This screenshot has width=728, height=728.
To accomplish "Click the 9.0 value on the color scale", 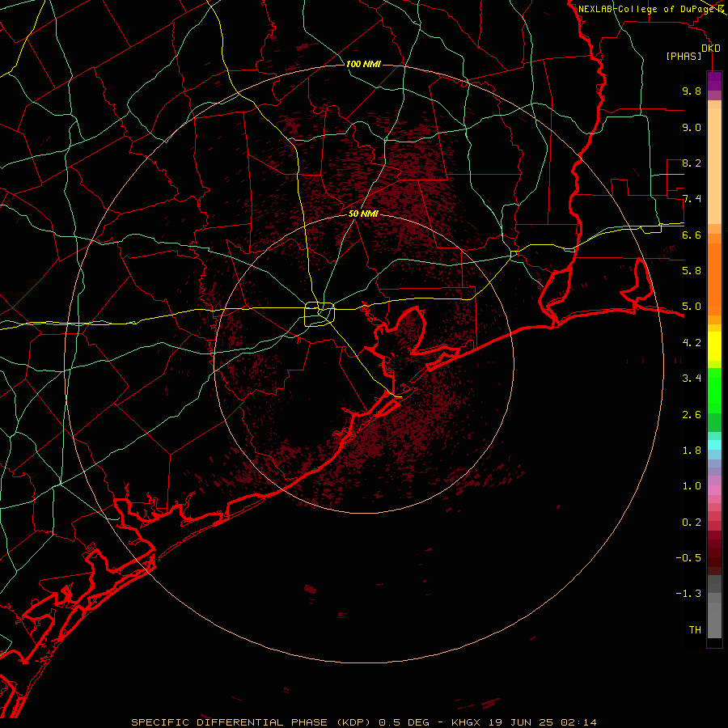I will [x=692, y=127].
